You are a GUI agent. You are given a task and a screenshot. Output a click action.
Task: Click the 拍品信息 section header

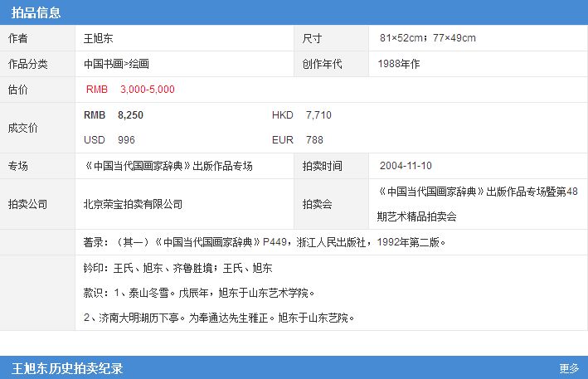[x=36, y=12]
